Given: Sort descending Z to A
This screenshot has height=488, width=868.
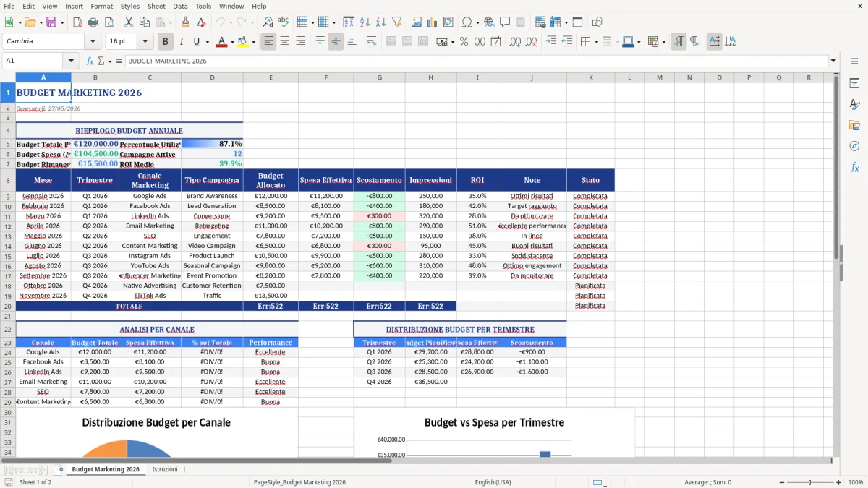Looking at the screenshot, I should tap(381, 22).
